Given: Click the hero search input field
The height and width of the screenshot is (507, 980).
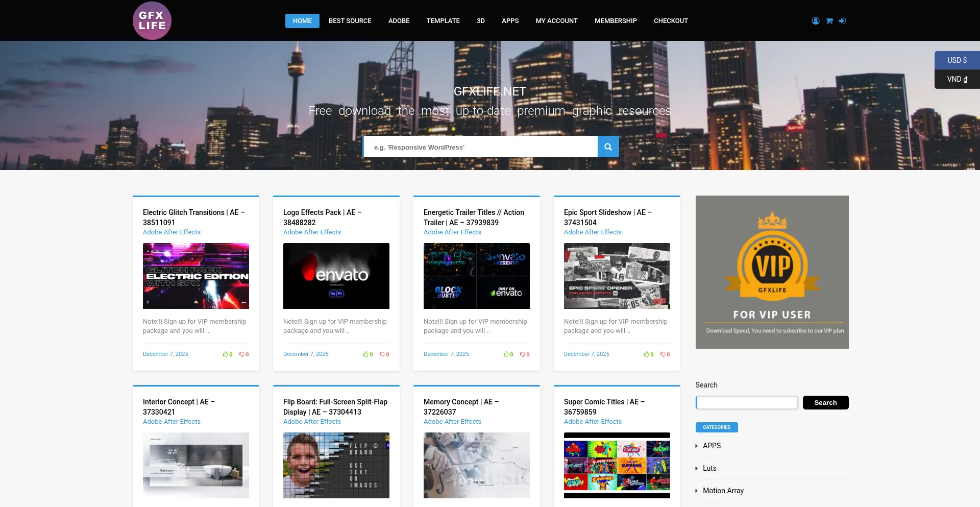Looking at the screenshot, I should (x=480, y=147).
